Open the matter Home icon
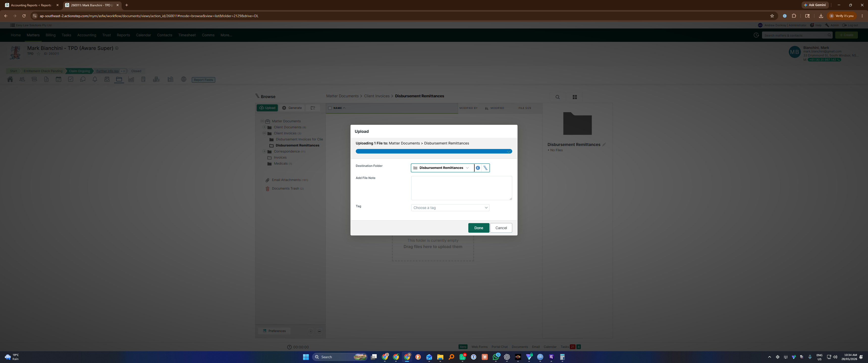Screen dimensions: 868x363 (x=10, y=79)
